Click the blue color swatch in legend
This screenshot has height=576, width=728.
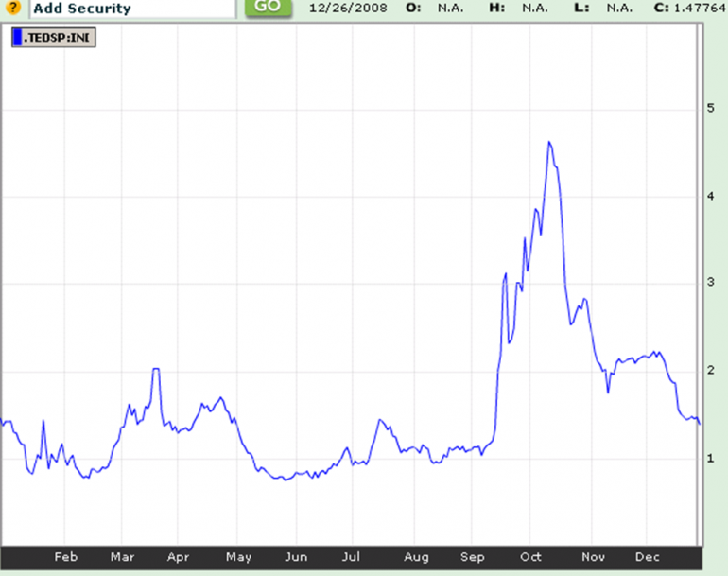[x=18, y=38]
